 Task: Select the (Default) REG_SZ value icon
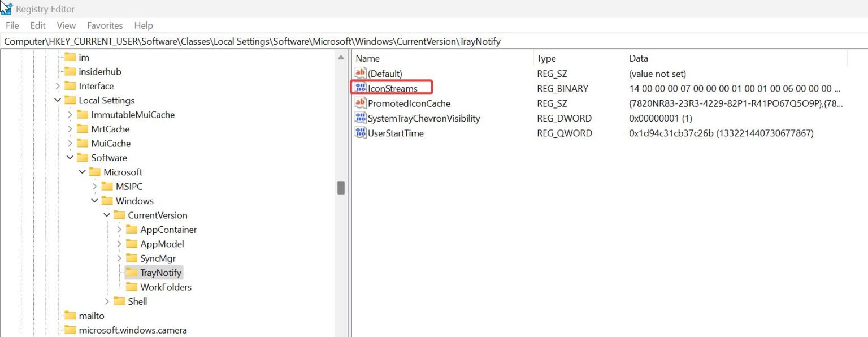[360, 74]
